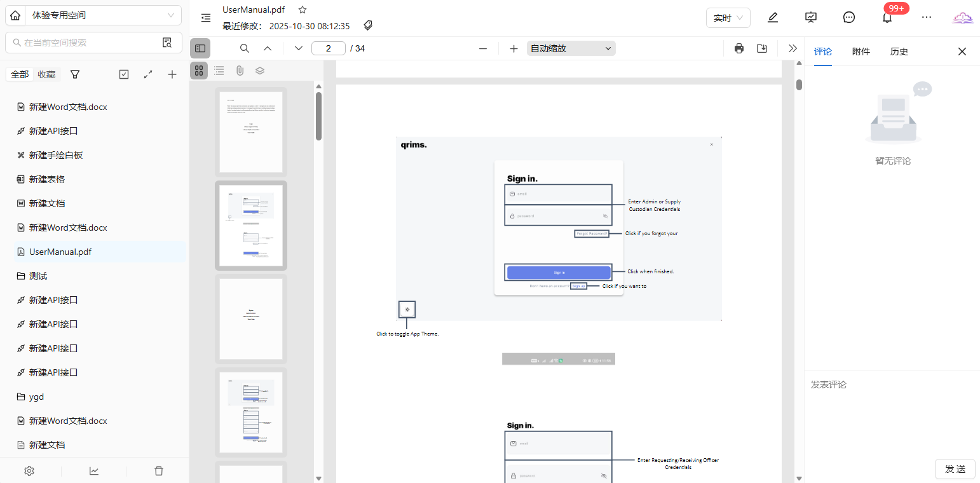Show thumbnails view in PDF sidebar
This screenshot has width=980, height=483.
(x=199, y=71)
